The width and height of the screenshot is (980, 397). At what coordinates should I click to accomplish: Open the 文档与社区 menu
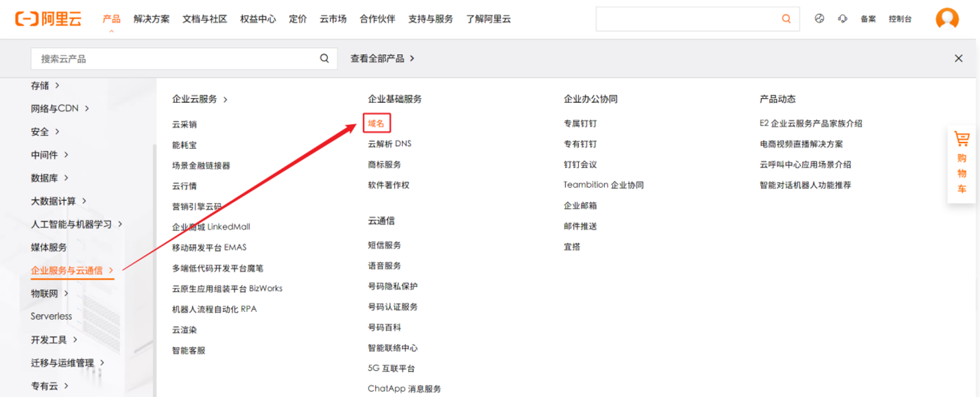tap(205, 19)
